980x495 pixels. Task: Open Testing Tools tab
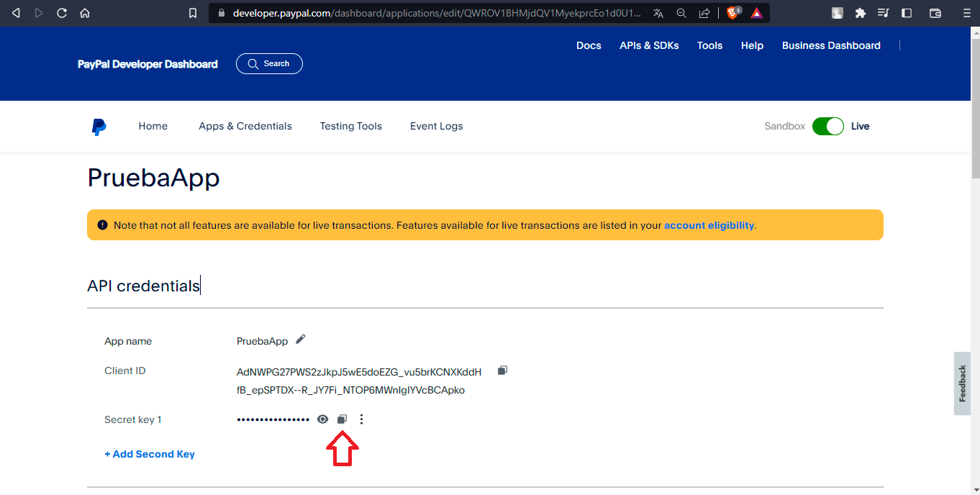click(351, 126)
